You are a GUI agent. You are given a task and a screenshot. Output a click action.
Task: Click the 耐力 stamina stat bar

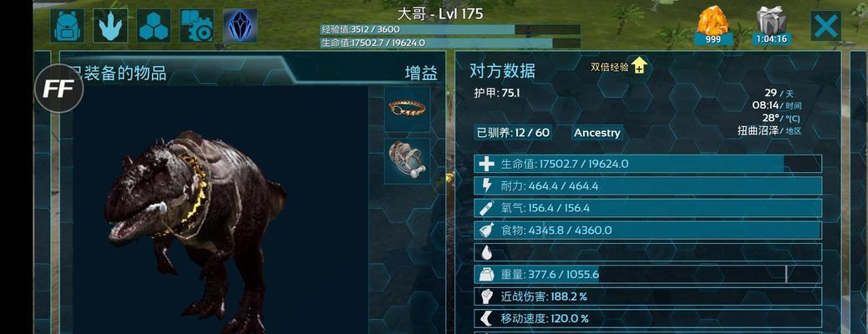647,186
